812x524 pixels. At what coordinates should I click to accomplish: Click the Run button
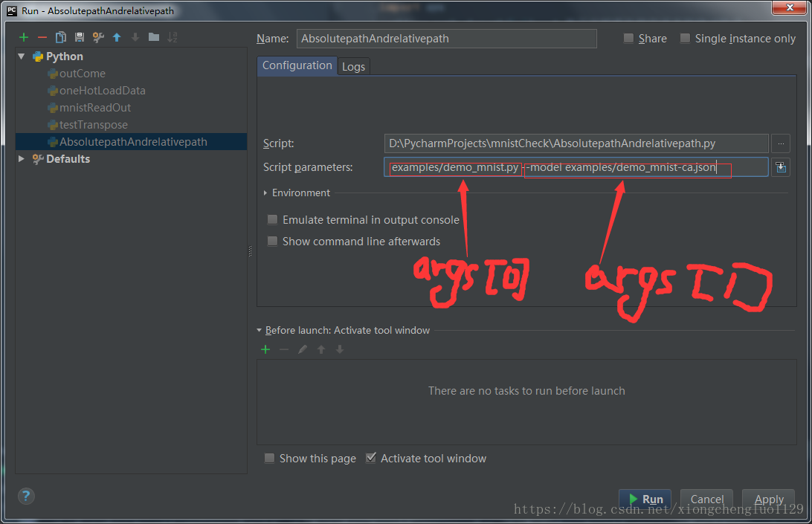645,499
